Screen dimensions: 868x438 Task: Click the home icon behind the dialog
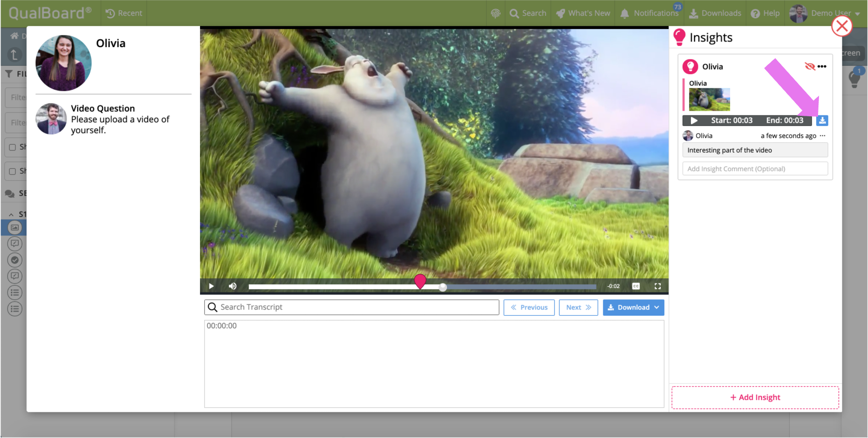[x=14, y=36]
